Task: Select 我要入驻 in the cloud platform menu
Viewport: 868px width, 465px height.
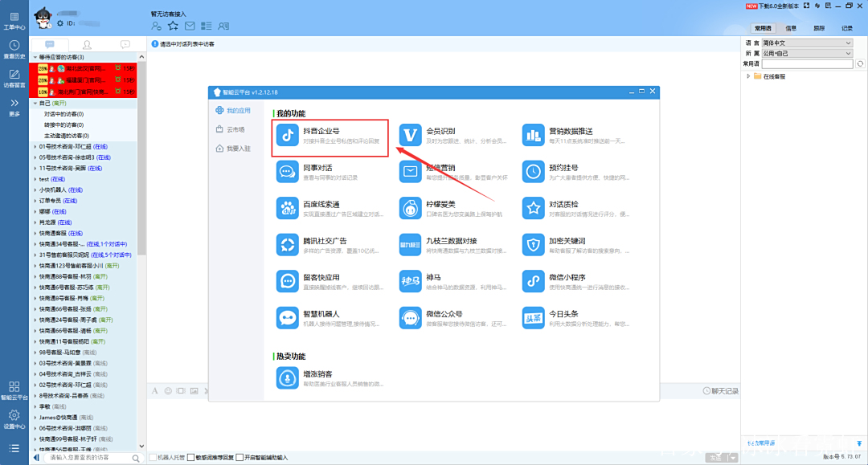Action: point(234,149)
